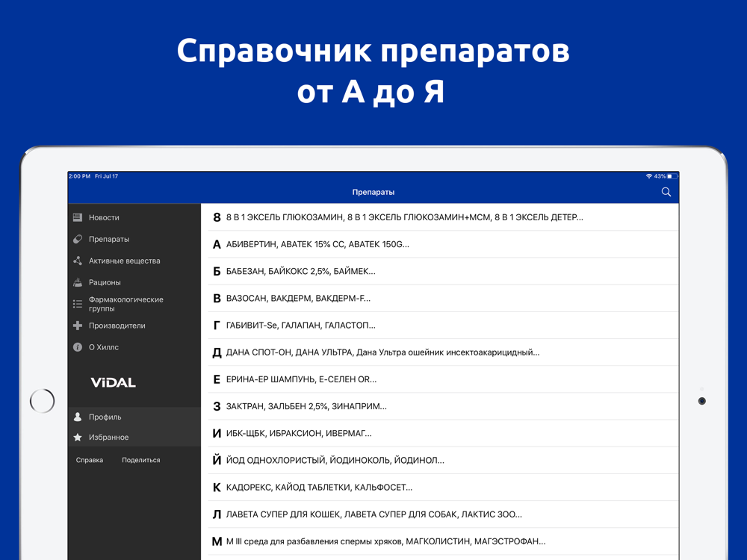Open the search magnifier icon

click(666, 192)
